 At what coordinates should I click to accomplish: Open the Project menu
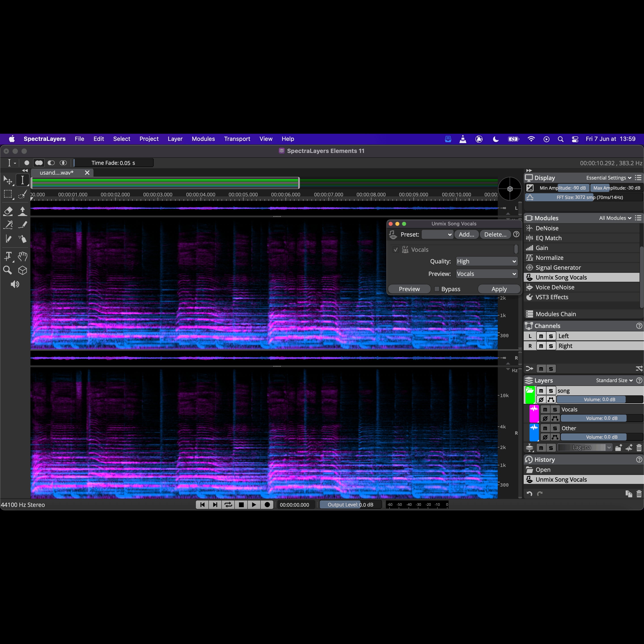[149, 139]
